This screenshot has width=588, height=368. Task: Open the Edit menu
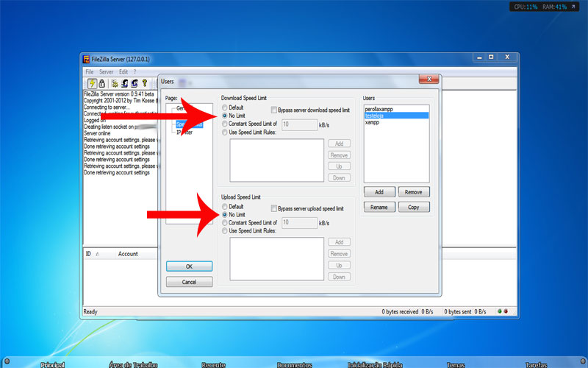click(x=123, y=71)
